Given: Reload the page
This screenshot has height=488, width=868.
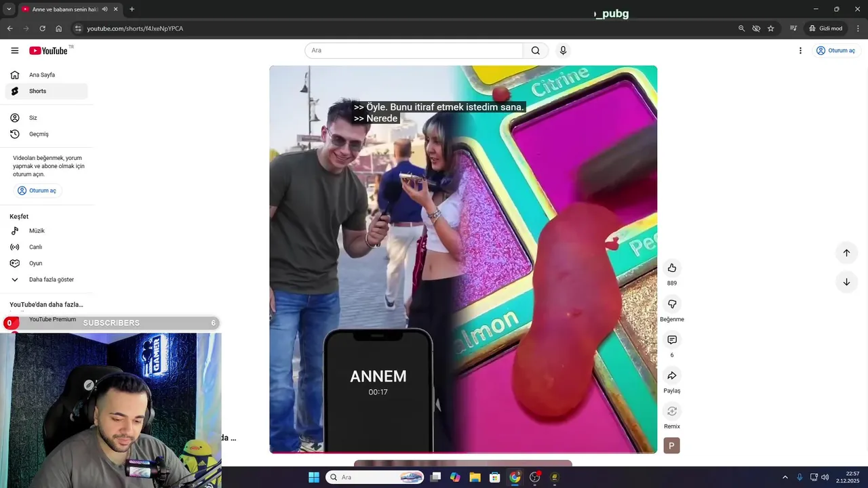Looking at the screenshot, I should [42, 28].
